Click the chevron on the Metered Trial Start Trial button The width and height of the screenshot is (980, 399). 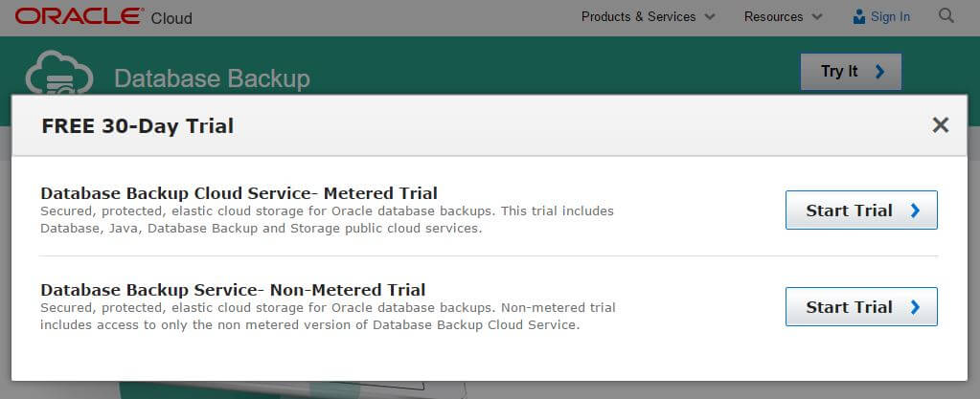[x=915, y=211]
